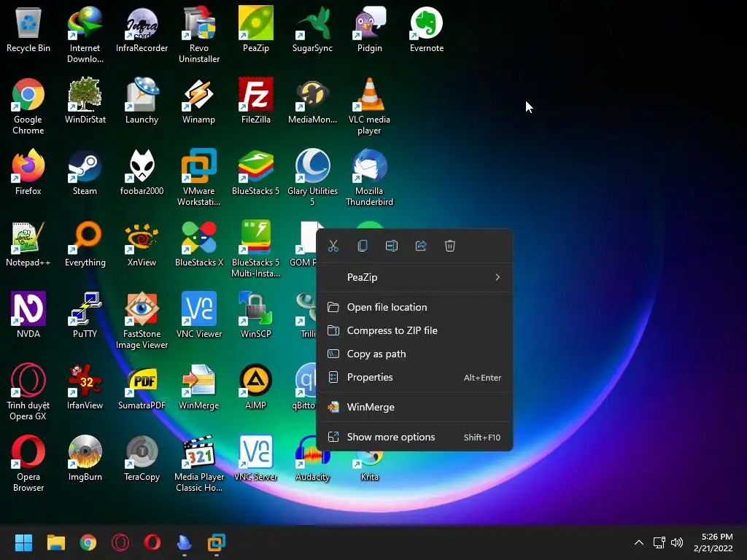Click the Media Player Classic icon

(x=199, y=463)
